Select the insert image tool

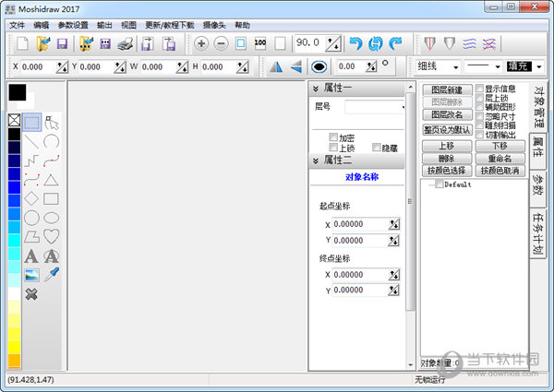31,275
